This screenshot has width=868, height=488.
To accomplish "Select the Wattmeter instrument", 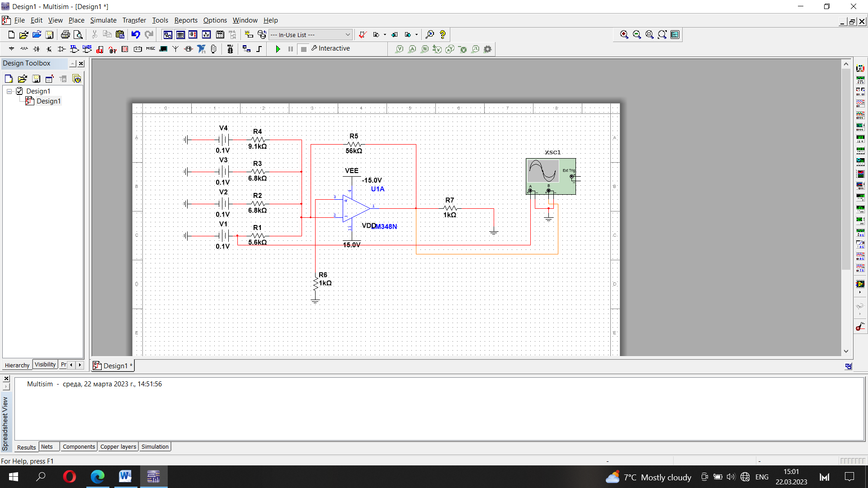I will pyautogui.click(x=860, y=92).
